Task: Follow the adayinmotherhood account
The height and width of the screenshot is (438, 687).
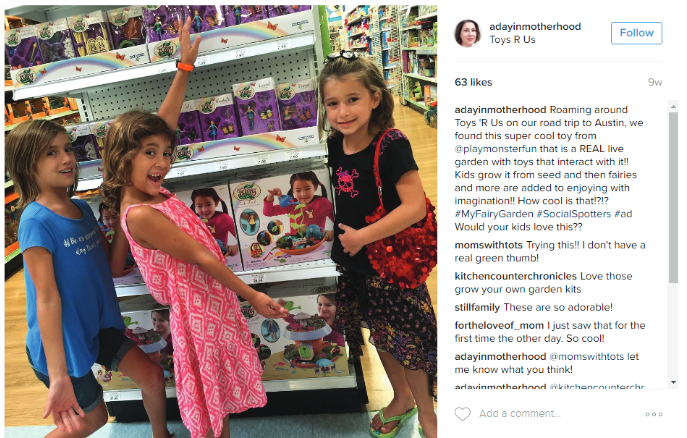Action: point(637,33)
